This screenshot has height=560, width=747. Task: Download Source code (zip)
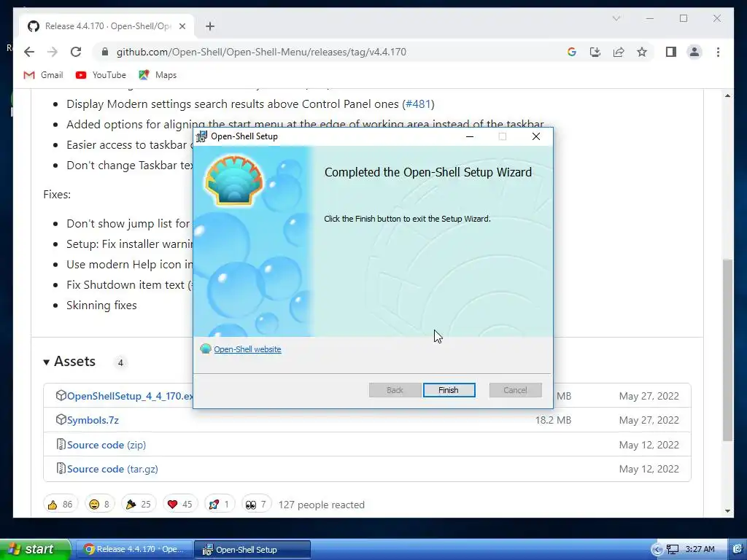point(107,445)
